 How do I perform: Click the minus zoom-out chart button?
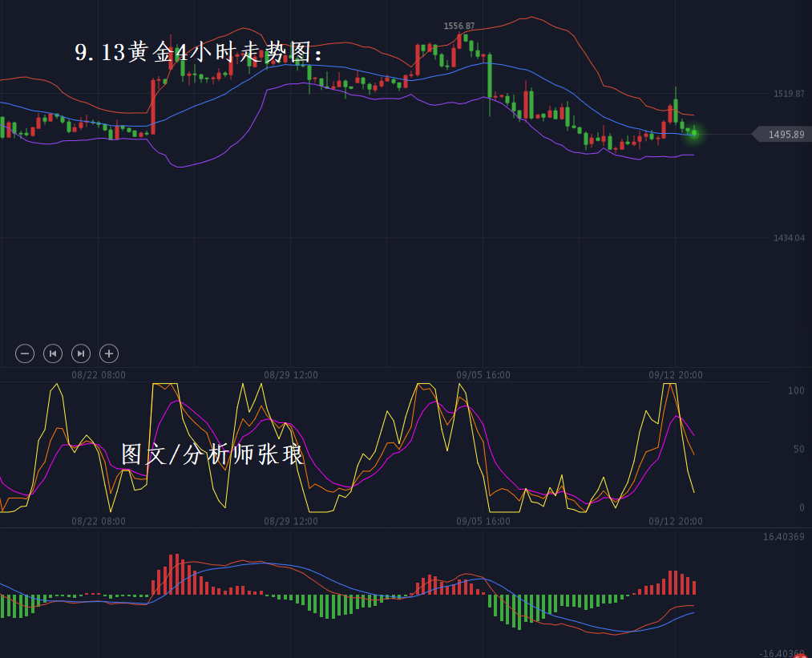pos(25,353)
